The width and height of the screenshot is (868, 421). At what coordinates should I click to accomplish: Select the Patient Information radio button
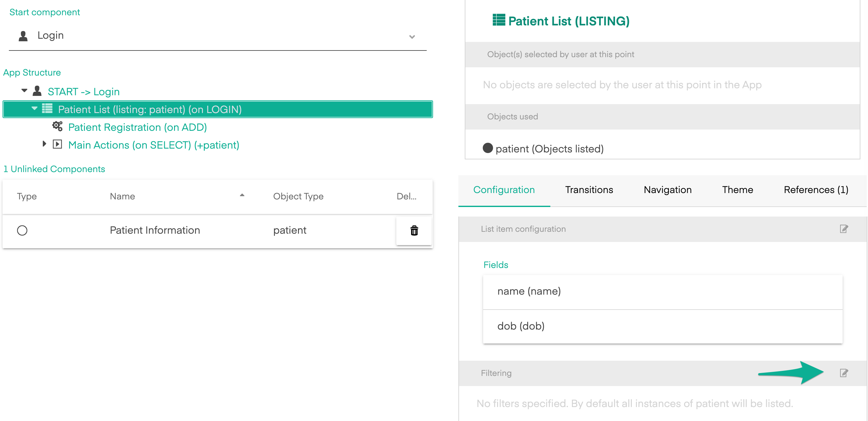click(22, 231)
